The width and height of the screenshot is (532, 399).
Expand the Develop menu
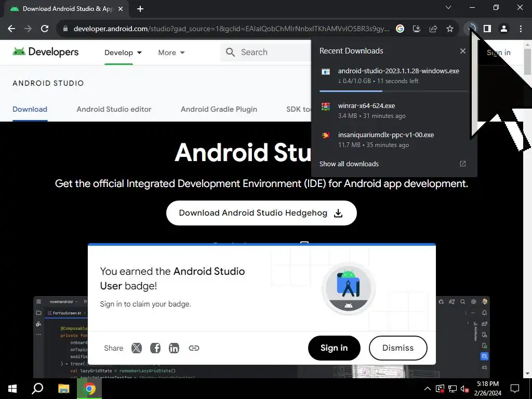[123, 52]
